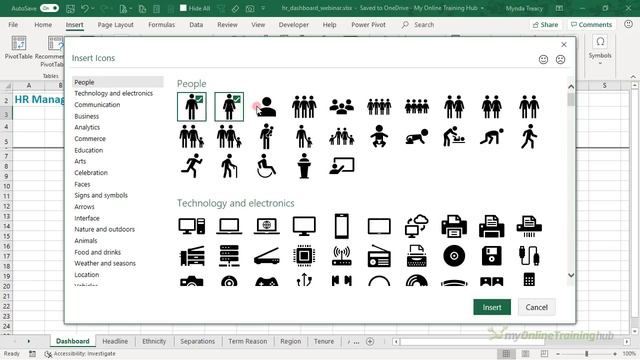Toggle the AutoSave switch
Viewport: 640px width, 360px height.
click(x=49, y=8)
